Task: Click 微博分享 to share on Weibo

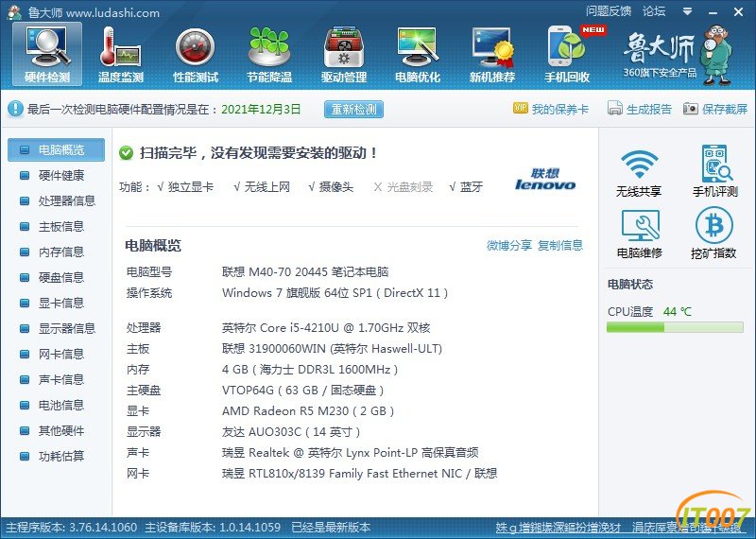Action: 509,246
